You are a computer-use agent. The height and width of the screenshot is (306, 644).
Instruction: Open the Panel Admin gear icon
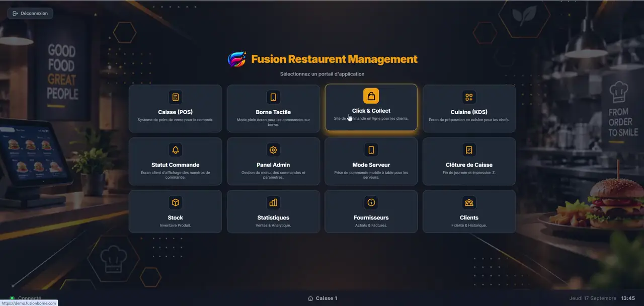click(273, 150)
